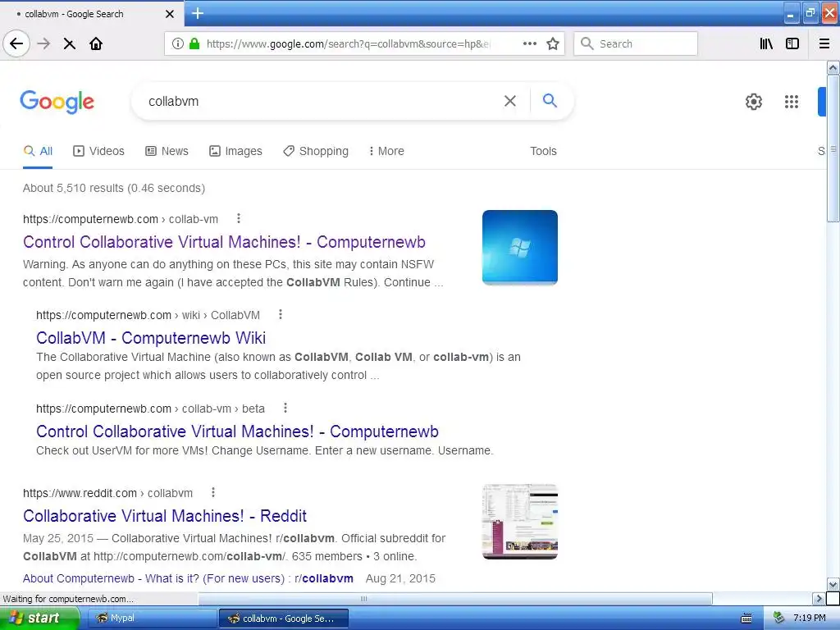This screenshot has height=630, width=840.
Task: Click https://www.reddit.com › collabvm breadcrumb
Action: [x=107, y=493]
